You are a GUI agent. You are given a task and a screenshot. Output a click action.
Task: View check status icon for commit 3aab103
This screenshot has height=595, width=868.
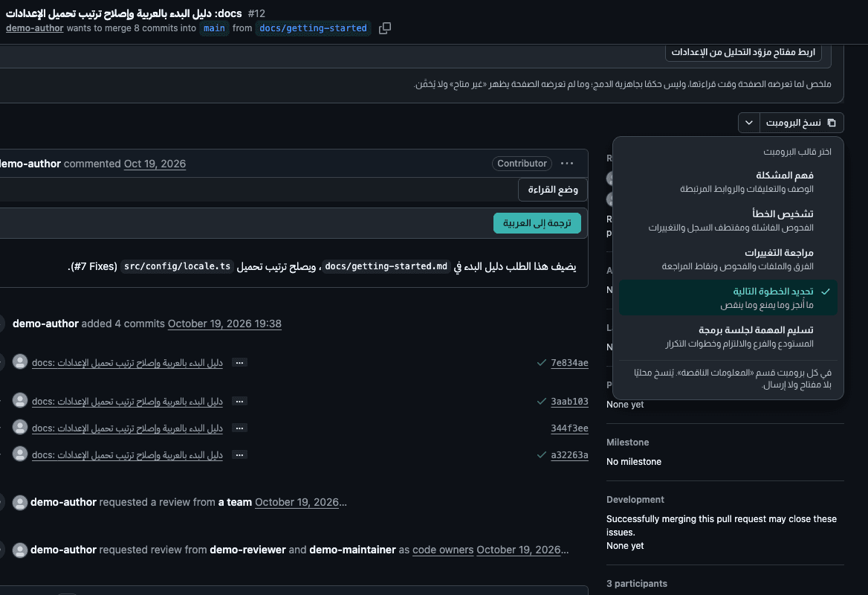pos(542,401)
